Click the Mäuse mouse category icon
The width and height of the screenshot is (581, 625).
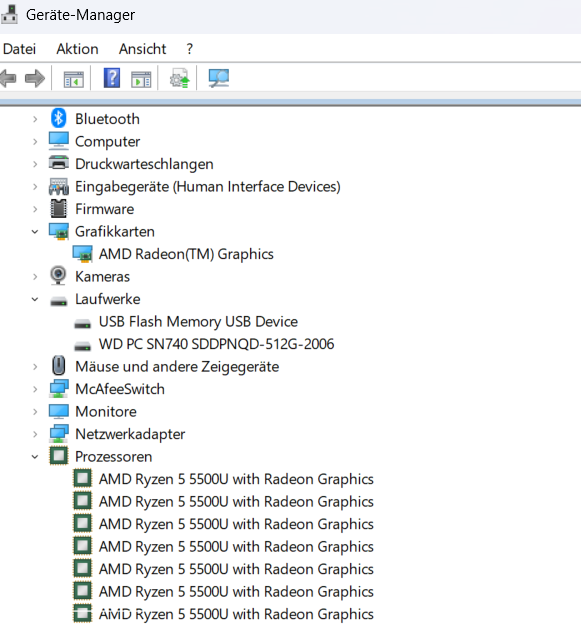coord(59,366)
